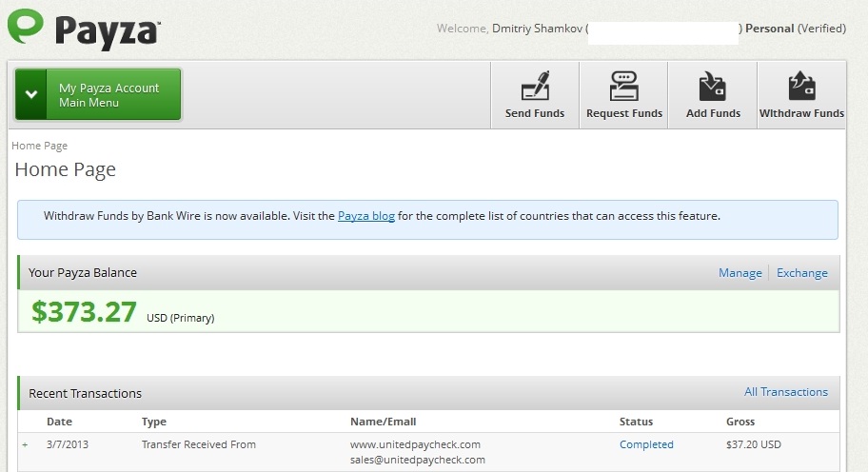Click the $373.27 balance amount
This screenshot has width=868, height=472.
[x=84, y=312]
